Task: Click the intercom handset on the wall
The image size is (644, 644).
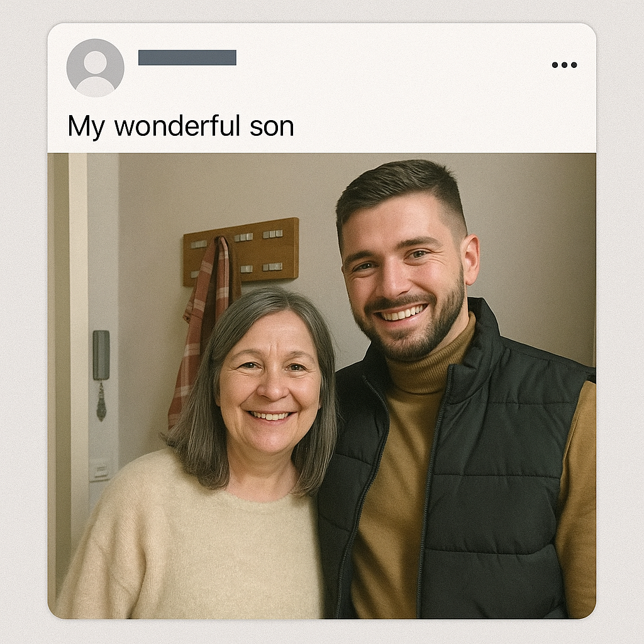Action: [x=101, y=356]
